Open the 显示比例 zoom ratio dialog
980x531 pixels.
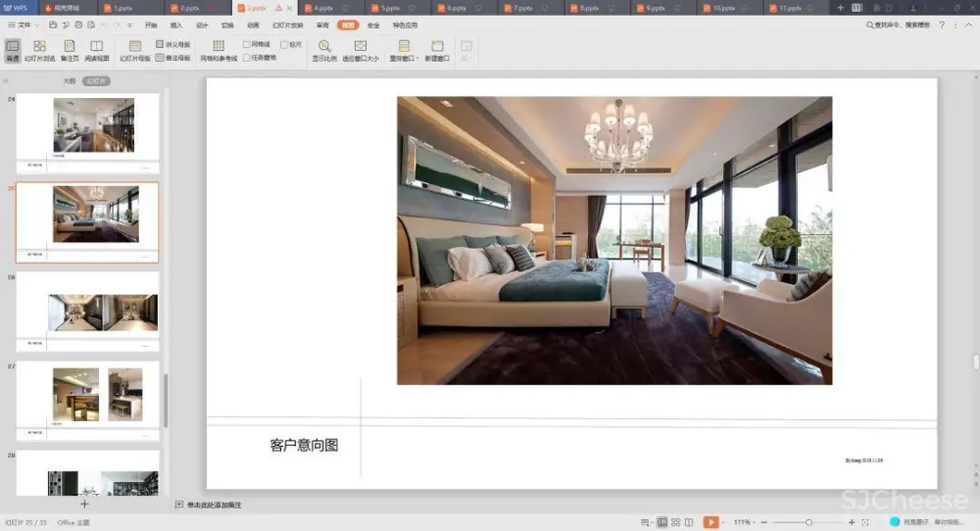(324, 50)
